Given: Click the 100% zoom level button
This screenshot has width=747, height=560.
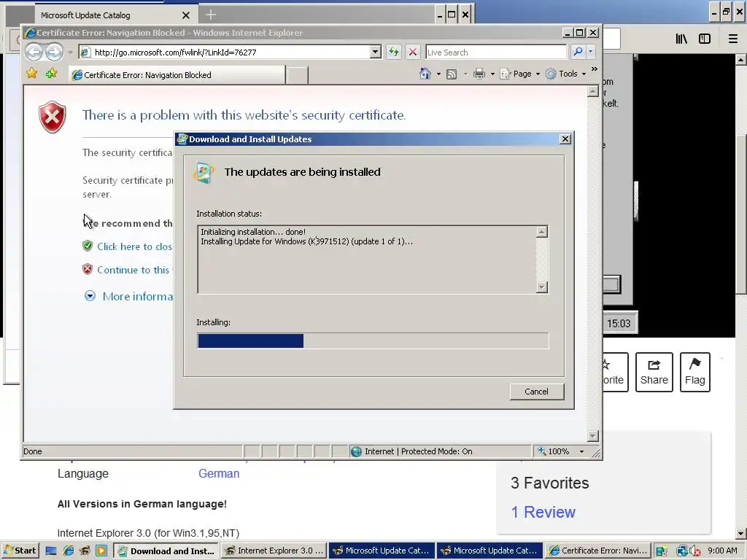Looking at the screenshot, I should [x=554, y=451].
